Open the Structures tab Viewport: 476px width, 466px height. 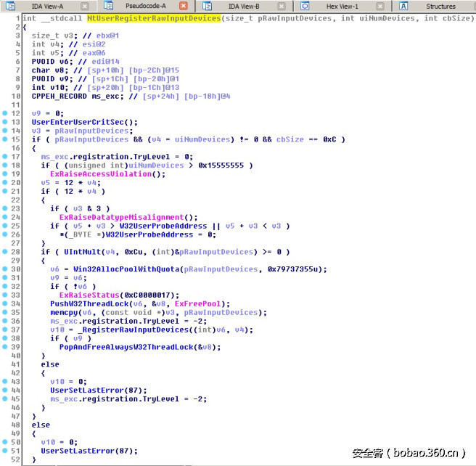coord(440,6)
